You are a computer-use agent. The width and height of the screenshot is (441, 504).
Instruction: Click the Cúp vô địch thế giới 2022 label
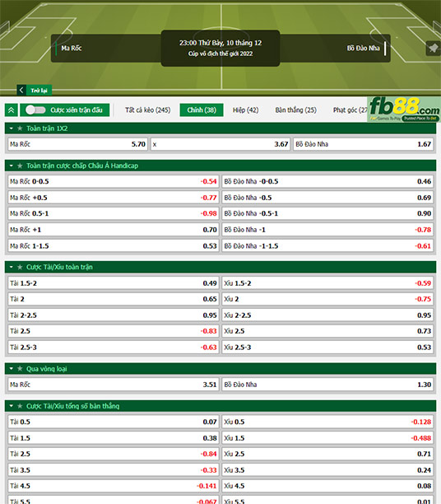click(x=220, y=54)
